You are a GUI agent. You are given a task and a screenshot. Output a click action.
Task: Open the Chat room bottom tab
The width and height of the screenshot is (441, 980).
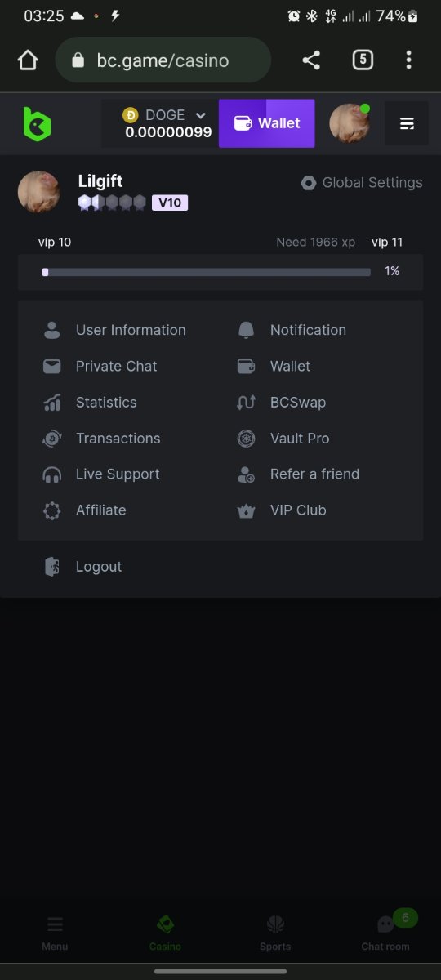[x=385, y=933]
